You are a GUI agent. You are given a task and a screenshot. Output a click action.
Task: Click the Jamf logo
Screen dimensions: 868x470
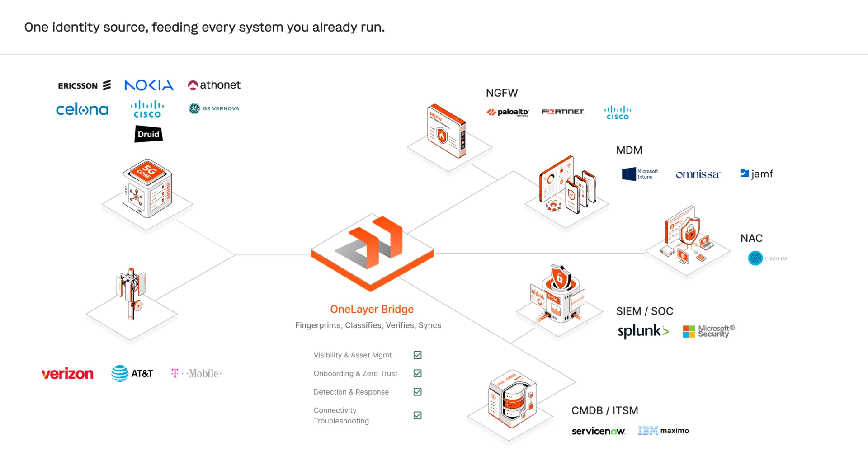[756, 174]
